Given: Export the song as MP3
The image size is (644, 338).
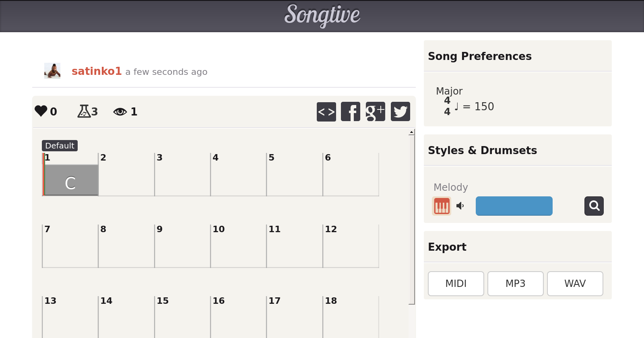Looking at the screenshot, I should [x=515, y=284].
